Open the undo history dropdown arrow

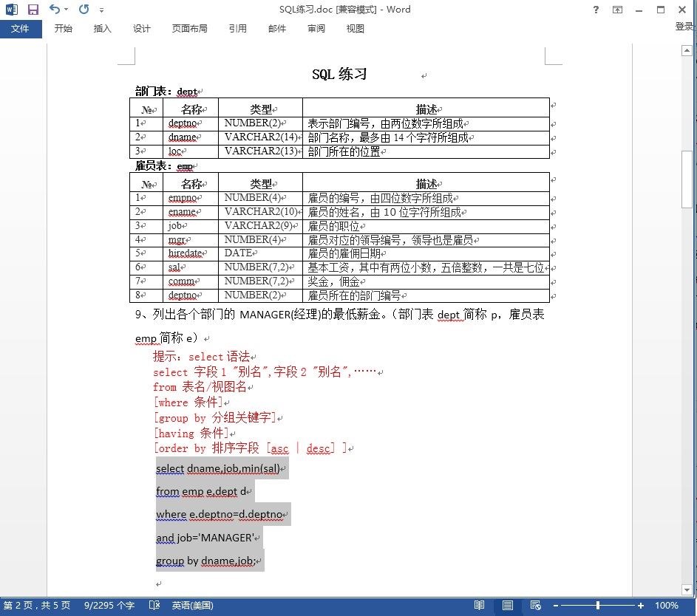pos(67,10)
